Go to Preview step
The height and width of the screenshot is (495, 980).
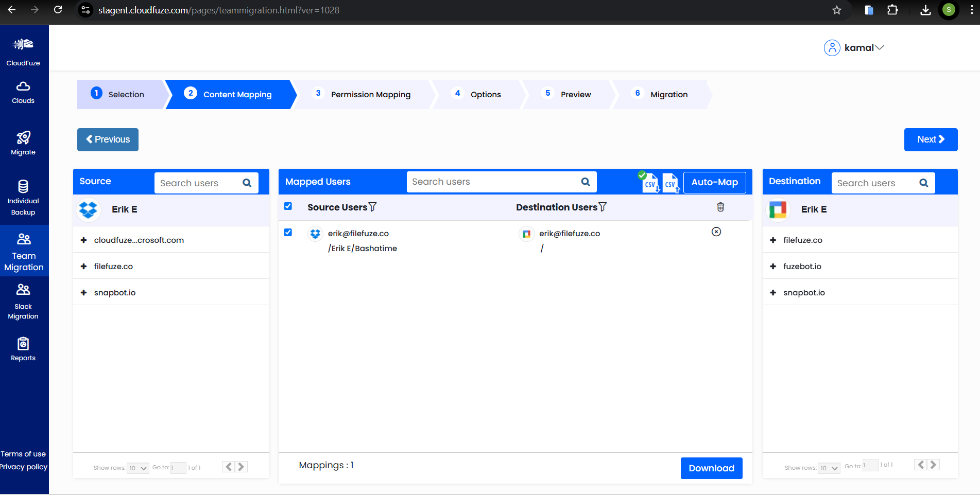click(x=569, y=94)
